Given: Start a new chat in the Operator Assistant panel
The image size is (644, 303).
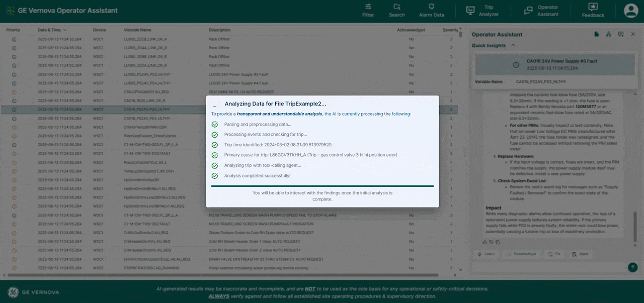Looking at the screenshot, I should pos(620,34).
